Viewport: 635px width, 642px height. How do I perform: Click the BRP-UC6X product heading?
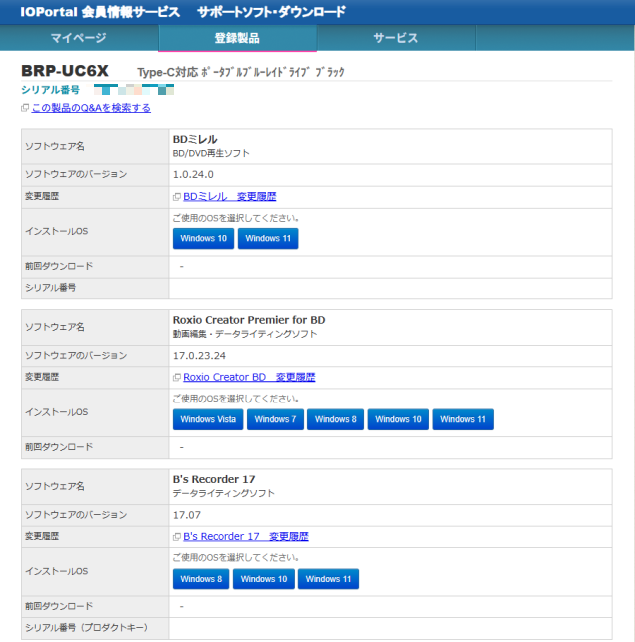click(x=65, y=71)
